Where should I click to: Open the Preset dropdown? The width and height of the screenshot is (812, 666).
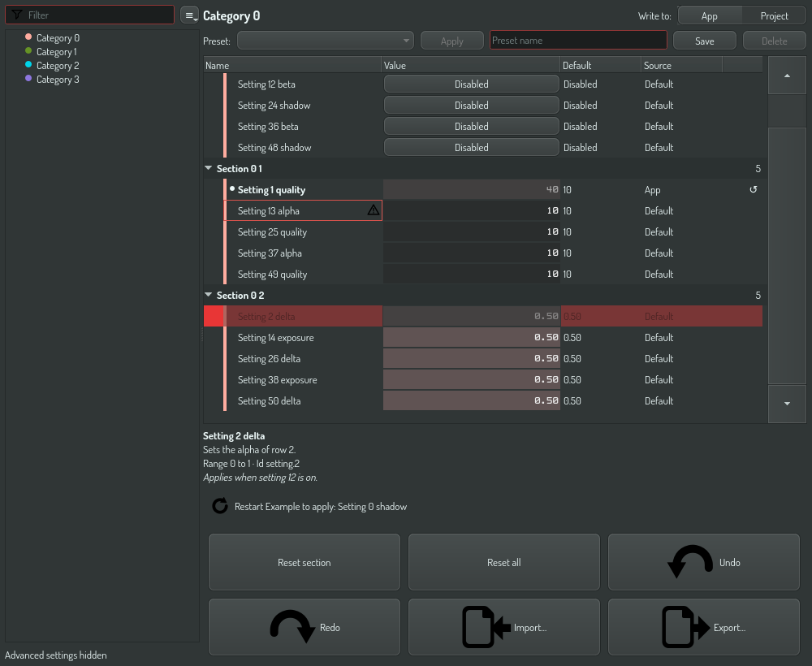326,41
